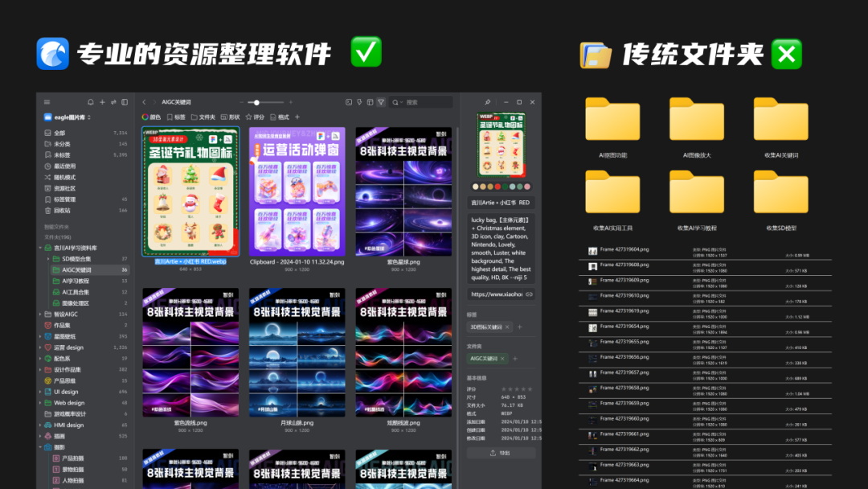Collapse the 摄影 folder
Image resolution: width=868 pixels, height=489 pixels.
pyautogui.click(x=40, y=447)
